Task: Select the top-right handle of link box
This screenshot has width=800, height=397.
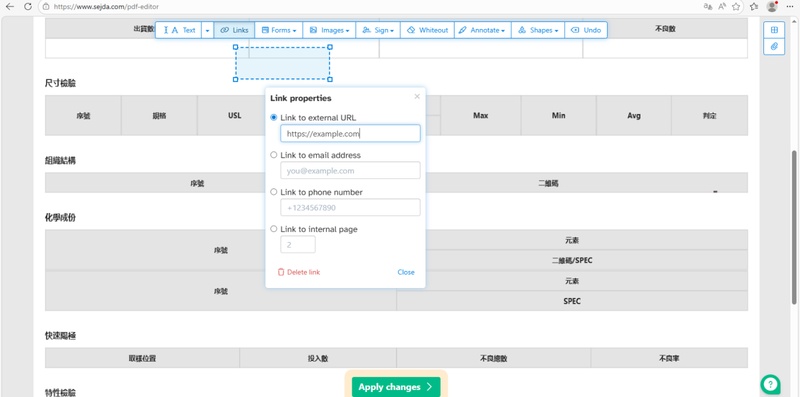Action: (330, 47)
